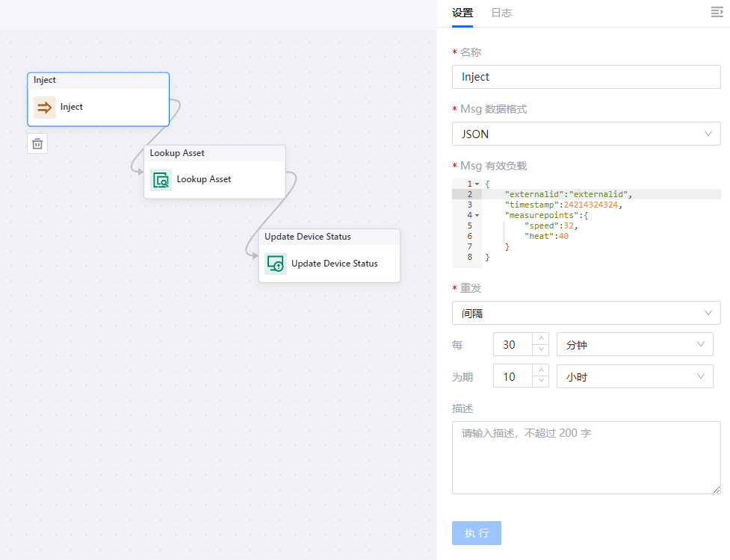Increase the 每 interval value stepper
Image resolution: width=730 pixels, height=560 pixels.
[540, 339]
